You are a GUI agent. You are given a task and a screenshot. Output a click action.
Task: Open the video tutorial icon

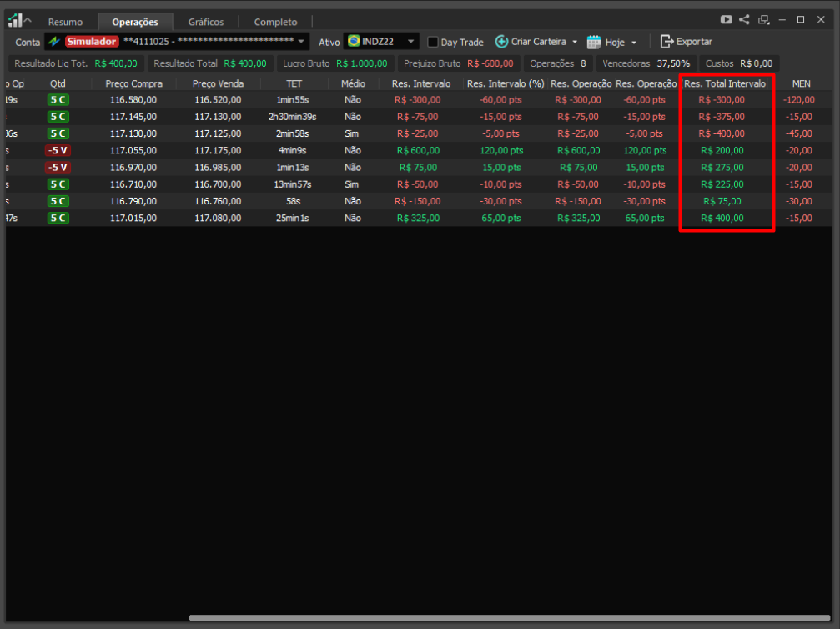[727, 19]
